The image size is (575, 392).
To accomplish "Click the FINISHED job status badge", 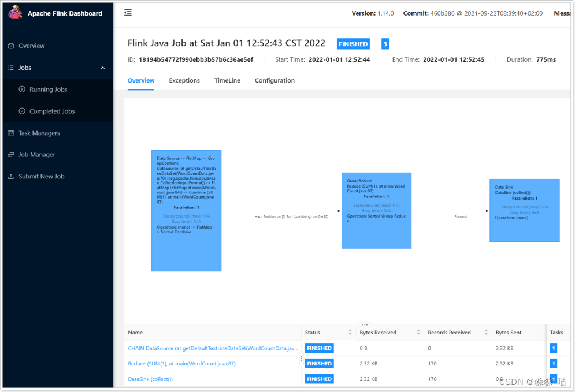I will pos(353,44).
